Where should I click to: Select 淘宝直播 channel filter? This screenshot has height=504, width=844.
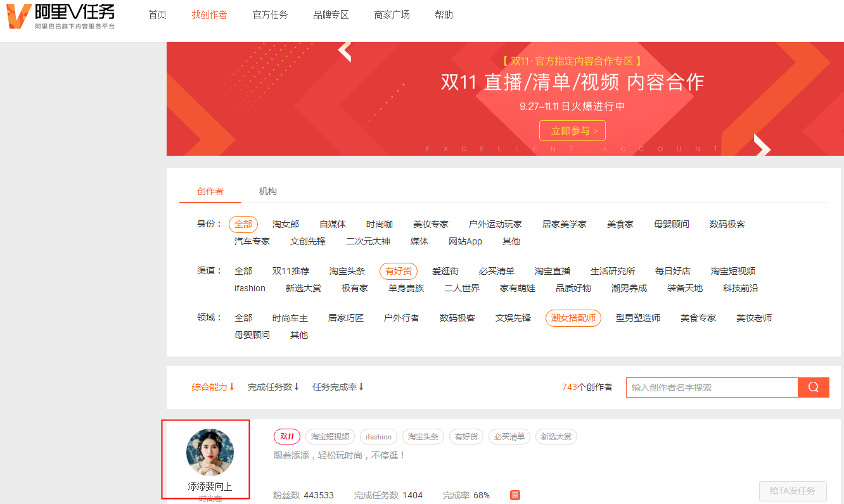click(553, 271)
